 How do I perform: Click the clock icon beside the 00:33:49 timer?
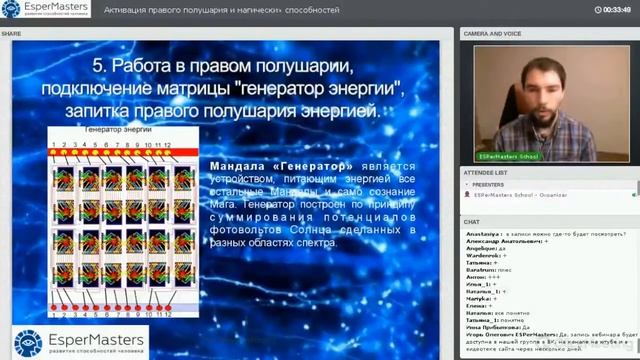598,10
